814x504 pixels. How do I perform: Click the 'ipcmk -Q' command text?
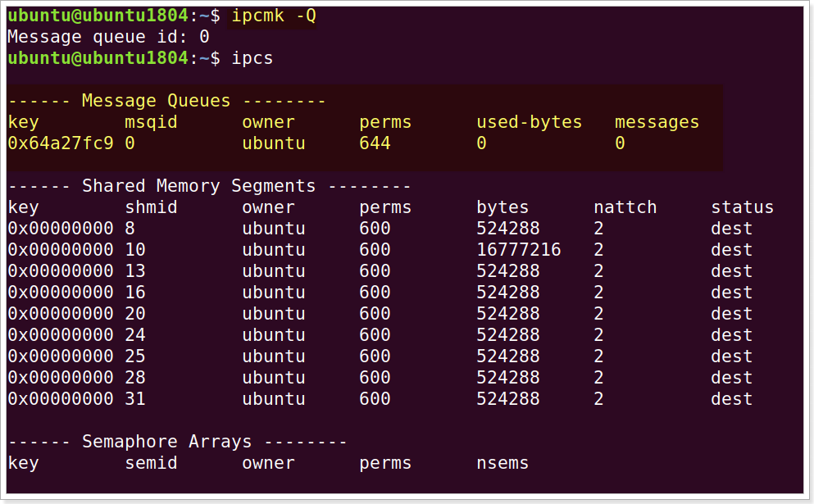(x=274, y=16)
